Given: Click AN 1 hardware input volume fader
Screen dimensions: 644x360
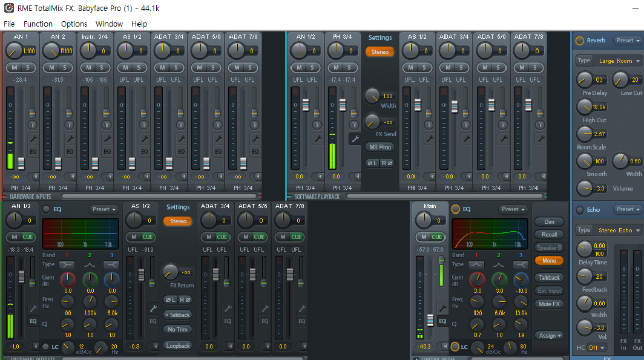Looking at the screenshot, I should [x=21, y=164].
